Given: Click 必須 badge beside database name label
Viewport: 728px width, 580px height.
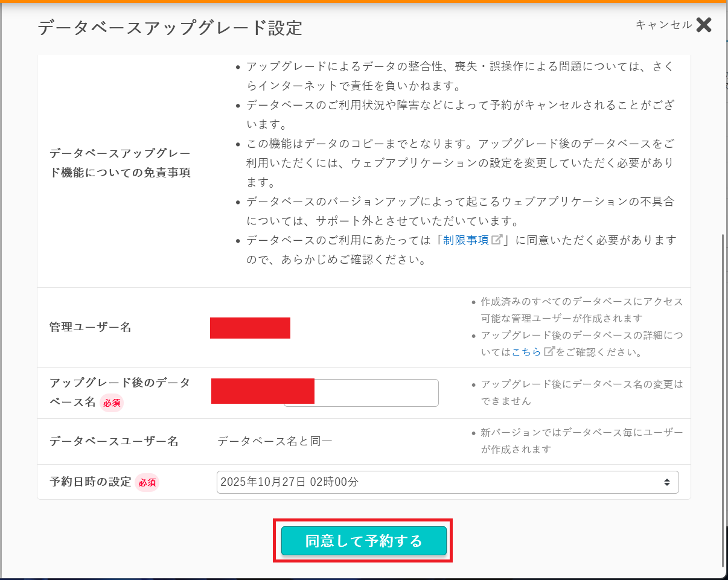Looking at the screenshot, I should 112,403.
